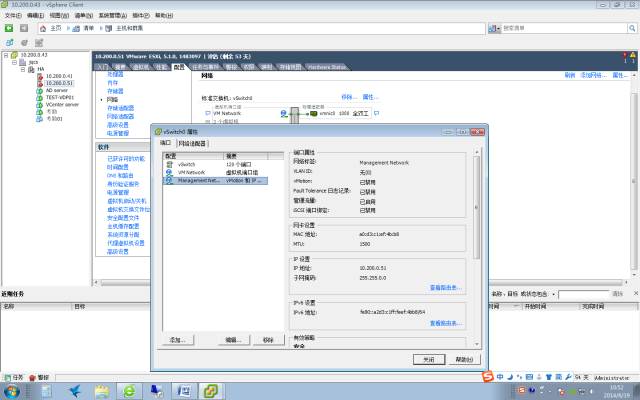This screenshot has height=400, width=640.
Task: Collapse the 10.200.0.43 root tree node
Action: [x=6, y=55]
